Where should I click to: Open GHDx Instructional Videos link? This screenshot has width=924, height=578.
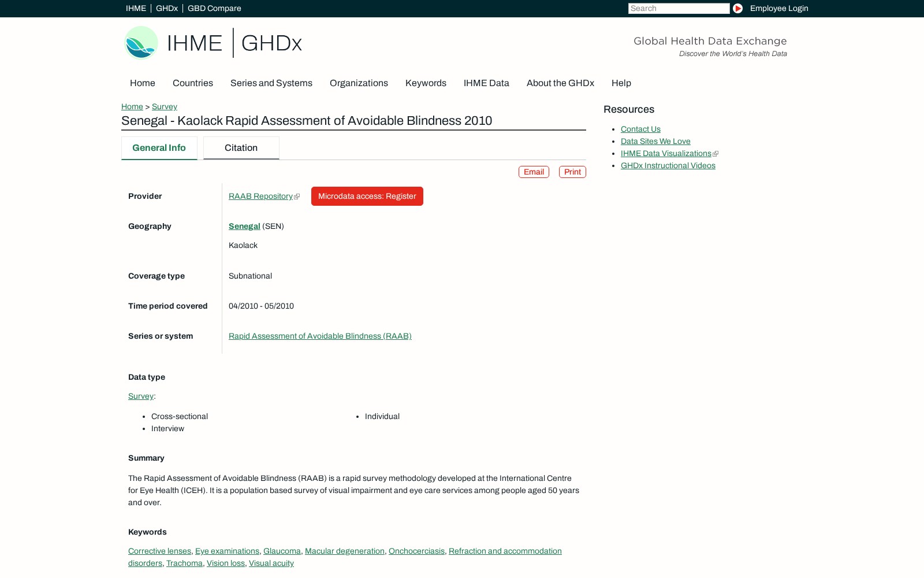click(x=668, y=166)
